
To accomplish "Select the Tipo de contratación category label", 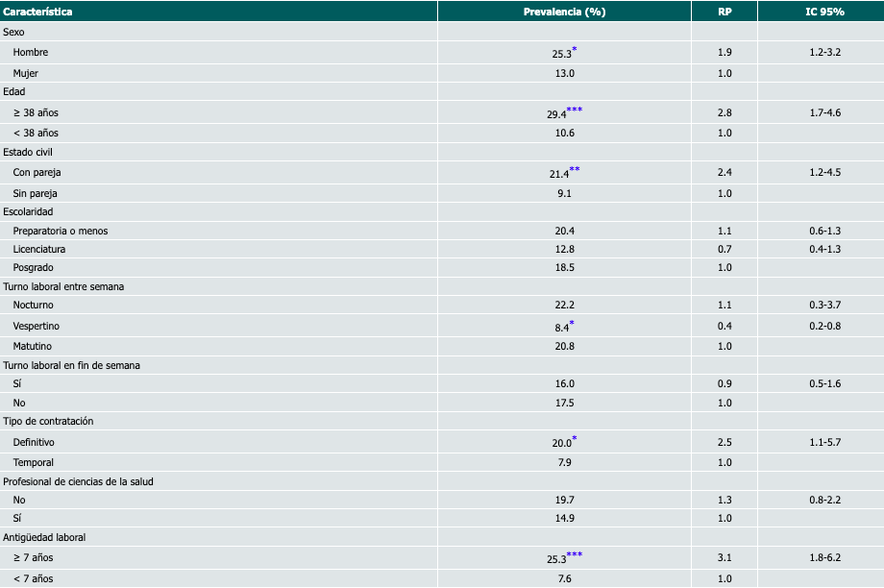I will [47, 422].
